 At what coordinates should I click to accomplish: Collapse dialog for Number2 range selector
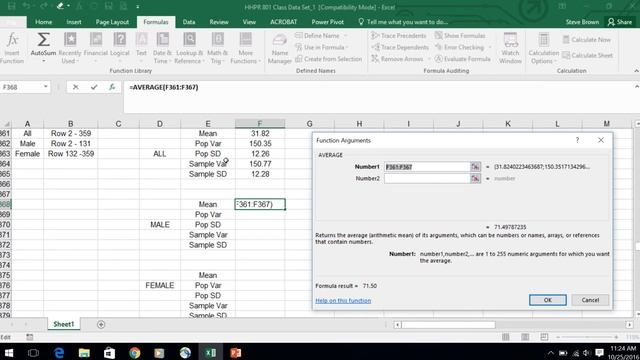tap(475, 178)
